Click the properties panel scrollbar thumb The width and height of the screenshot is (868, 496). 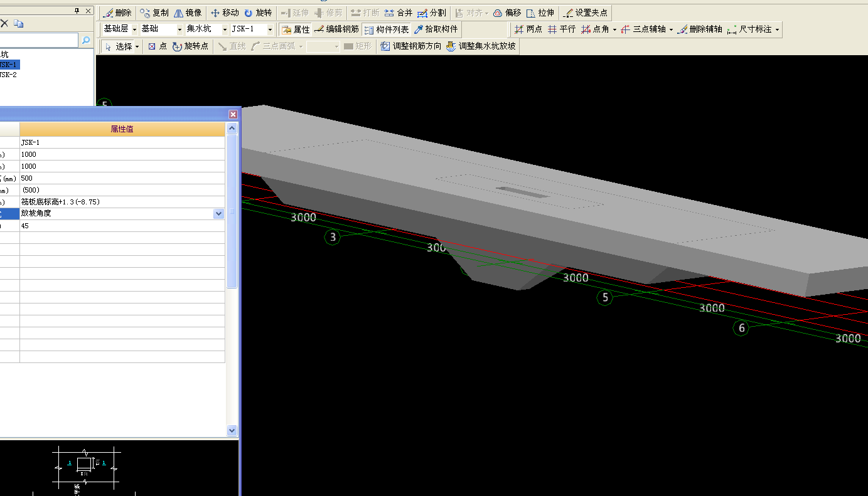232,211
